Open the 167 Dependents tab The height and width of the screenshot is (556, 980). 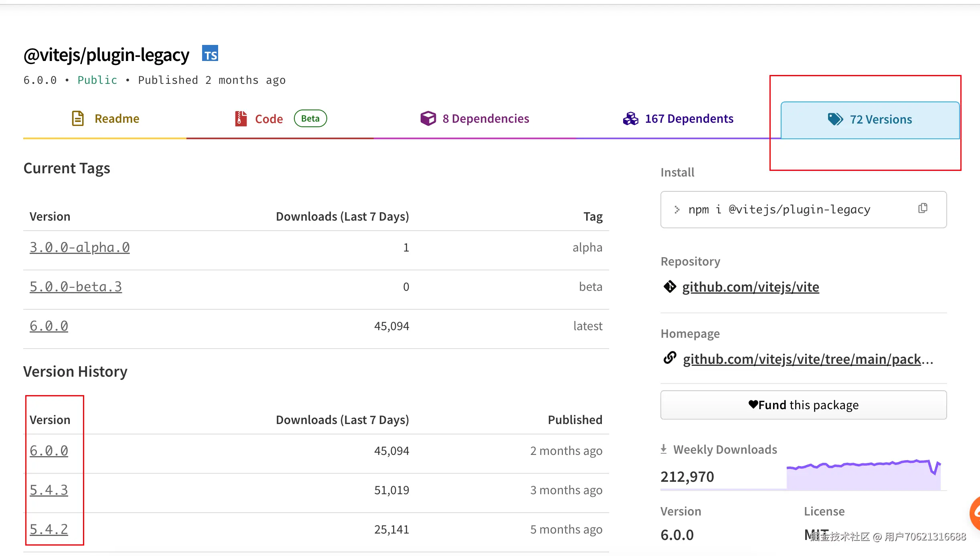pos(689,119)
